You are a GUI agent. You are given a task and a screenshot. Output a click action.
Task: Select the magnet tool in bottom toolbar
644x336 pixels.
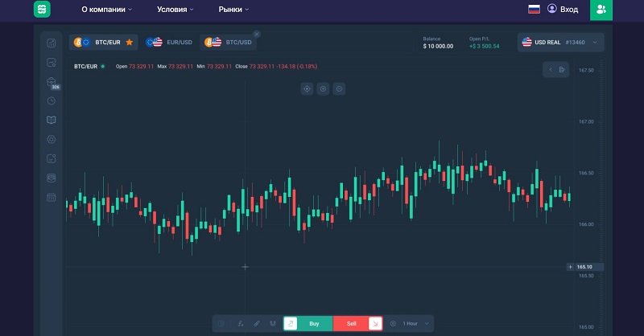[x=273, y=323]
